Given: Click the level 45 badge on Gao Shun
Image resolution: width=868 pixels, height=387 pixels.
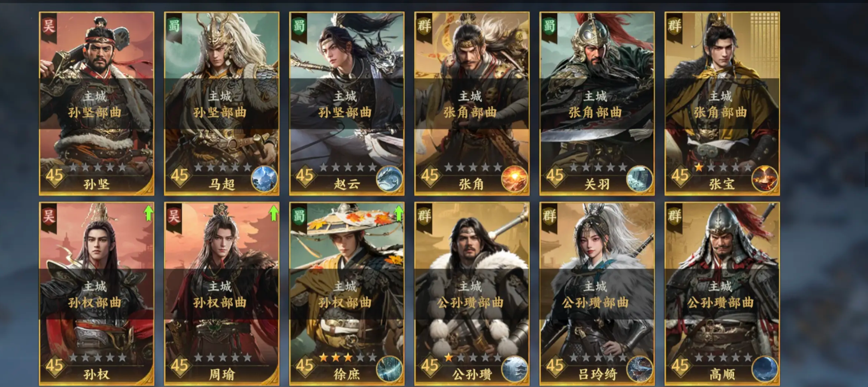Looking at the screenshot, I should (679, 366).
